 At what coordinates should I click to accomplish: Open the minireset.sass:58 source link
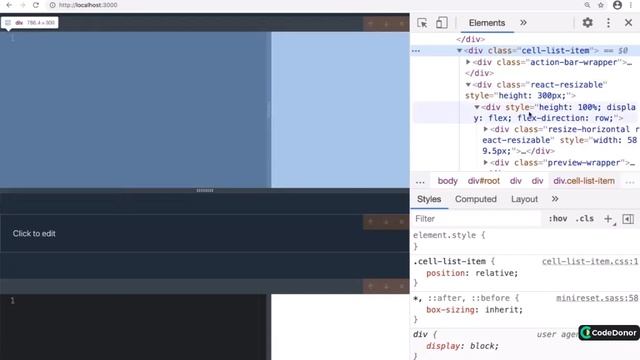597,298
